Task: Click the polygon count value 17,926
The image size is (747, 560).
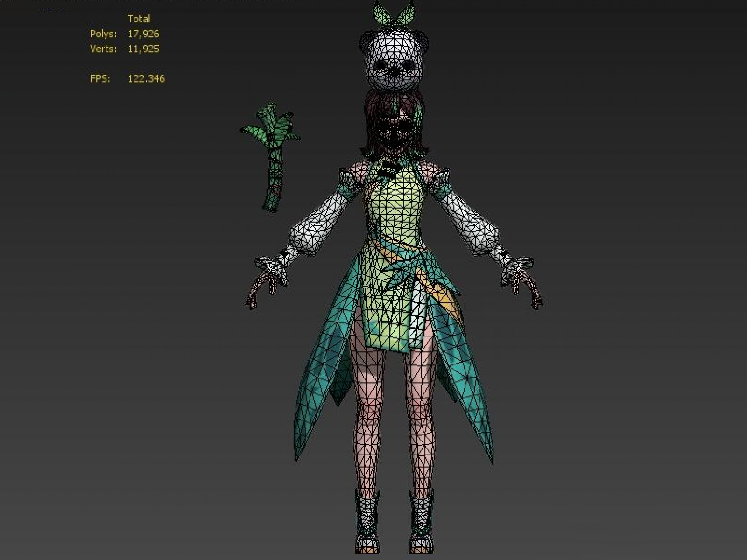Action: click(143, 34)
